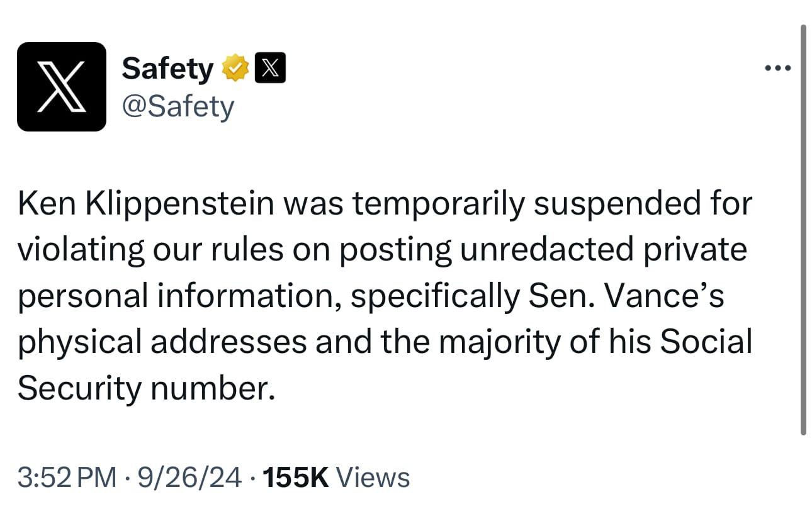Click the vertical scrollbar on the right
The height and width of the screenshot is (509, 812).
[803, 230]
